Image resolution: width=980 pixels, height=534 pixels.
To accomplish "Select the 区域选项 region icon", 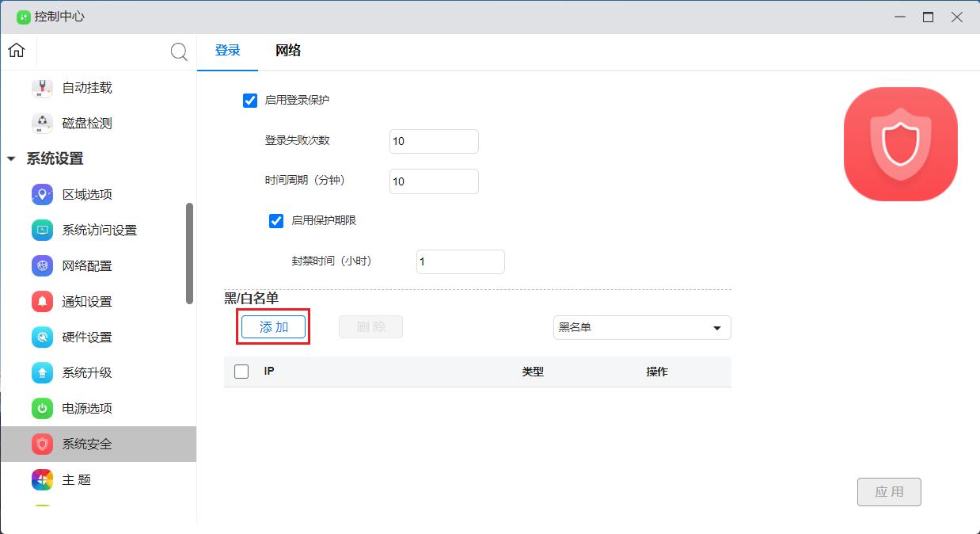I will point(42,195).
